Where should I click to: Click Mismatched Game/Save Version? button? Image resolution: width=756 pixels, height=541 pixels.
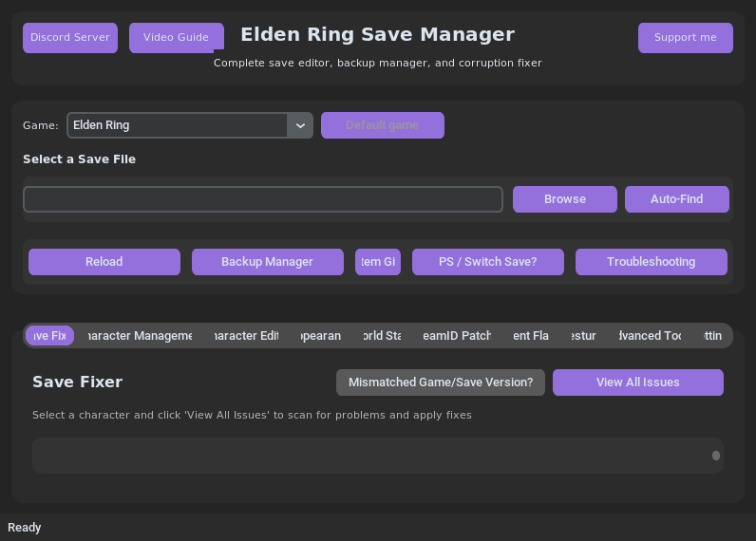coord(441,382)
